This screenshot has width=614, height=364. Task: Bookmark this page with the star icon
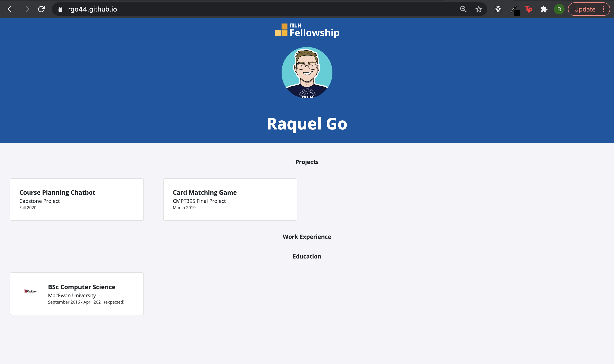point(478,9)
